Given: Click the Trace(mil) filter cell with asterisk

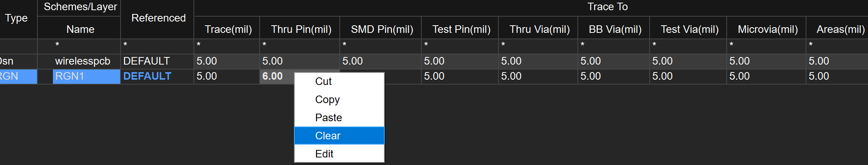Looking at the screenshot, I should tap(227, 45).
